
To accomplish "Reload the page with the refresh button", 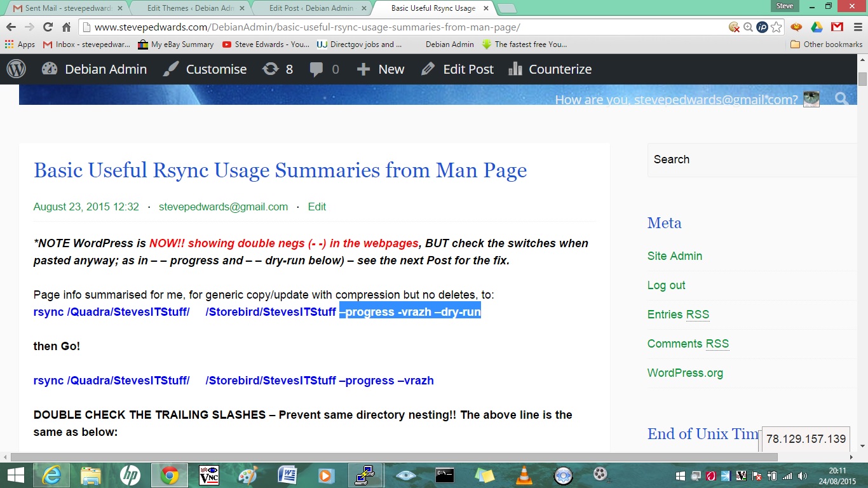I will click(x=48, y=27).
